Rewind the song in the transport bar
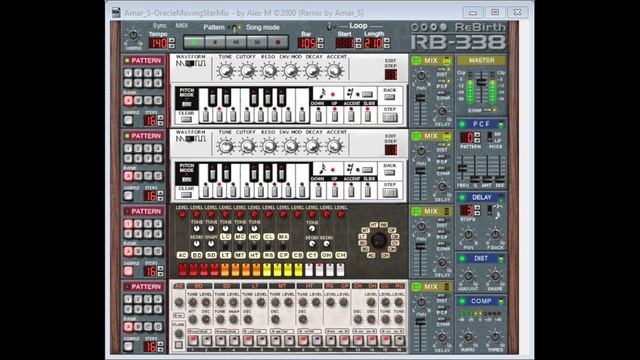The height and width of the screenshot is (360, 640). [236, 42]
